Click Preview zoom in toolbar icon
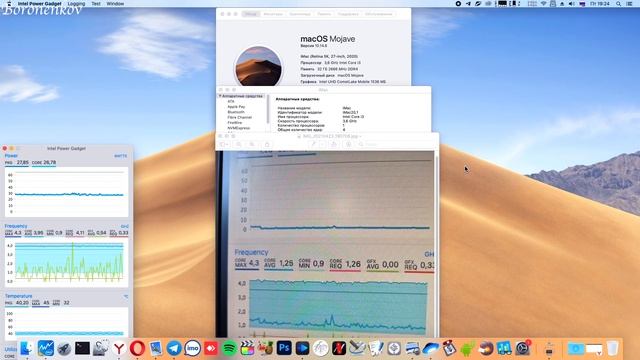640x360 pixels. 252,144
